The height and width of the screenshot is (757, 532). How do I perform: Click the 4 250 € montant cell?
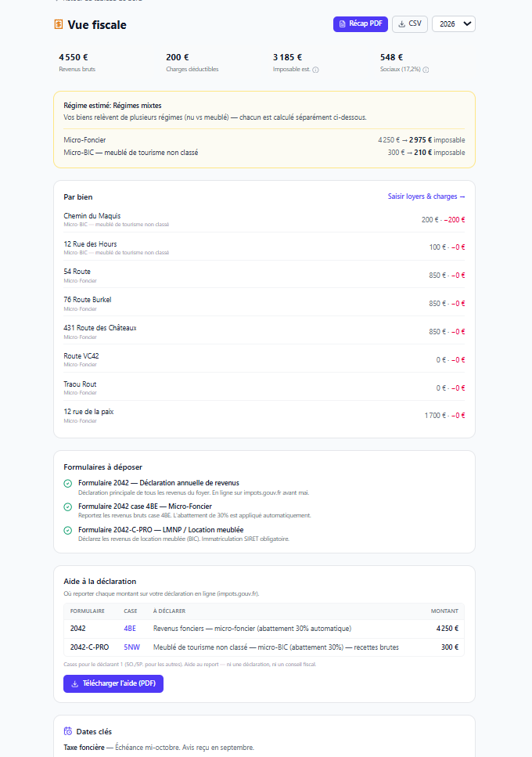click(x=447, y=629)
